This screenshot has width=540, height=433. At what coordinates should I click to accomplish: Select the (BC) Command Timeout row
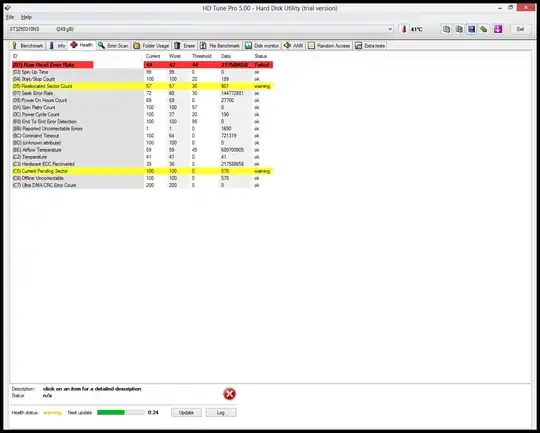[143, 136]
